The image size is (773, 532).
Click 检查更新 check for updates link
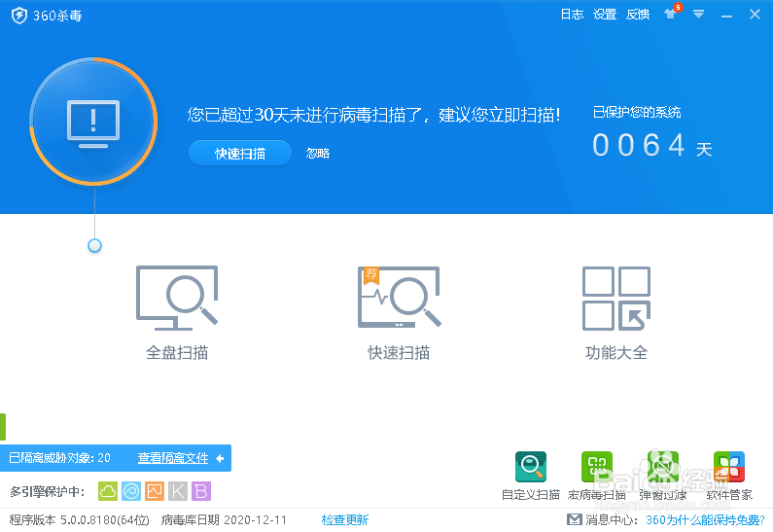pyautogui.click(x=344, y=520)
